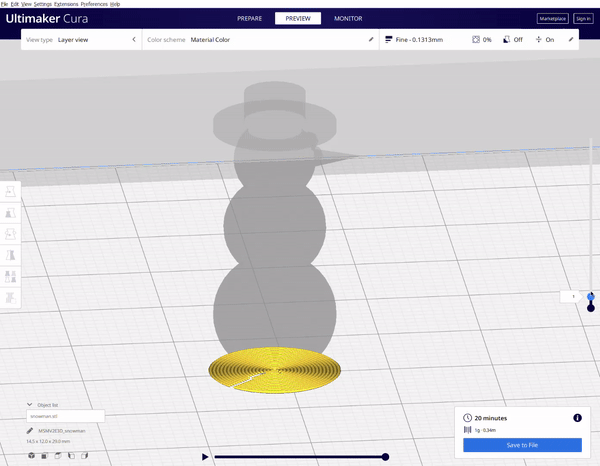
Task: Collapse the Object list
Action: click(29, 404)
